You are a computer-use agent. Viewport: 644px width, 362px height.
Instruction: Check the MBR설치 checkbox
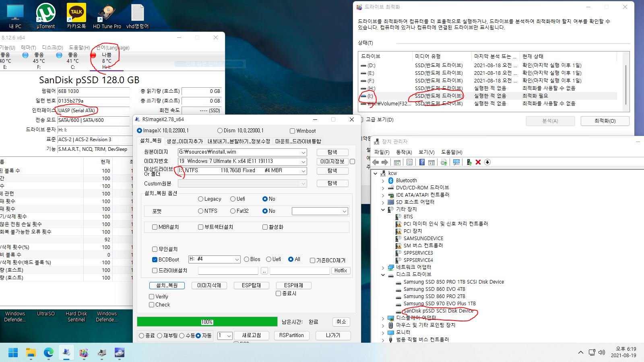pyautogui.click(x=155, y=227)
